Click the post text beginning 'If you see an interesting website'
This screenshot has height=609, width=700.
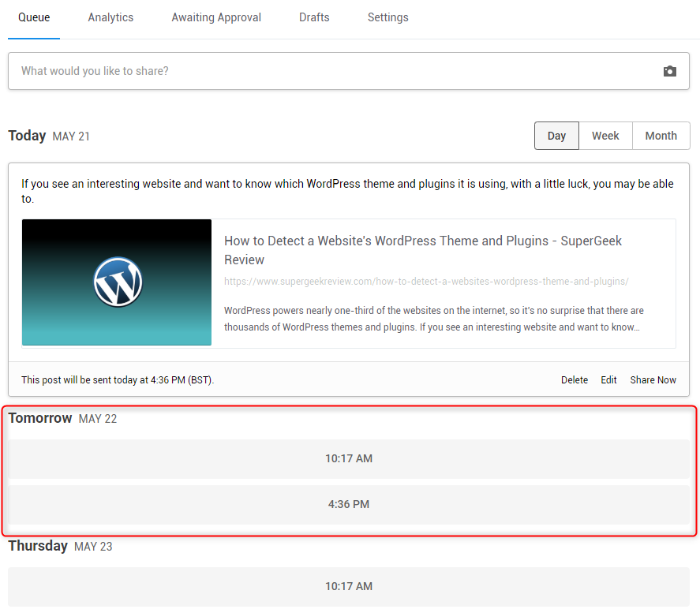pos(347,191)
